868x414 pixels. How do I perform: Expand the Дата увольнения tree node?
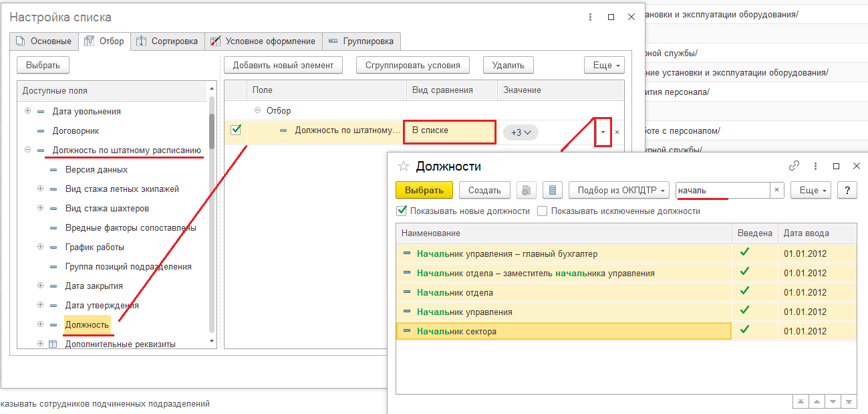(27, 111)
